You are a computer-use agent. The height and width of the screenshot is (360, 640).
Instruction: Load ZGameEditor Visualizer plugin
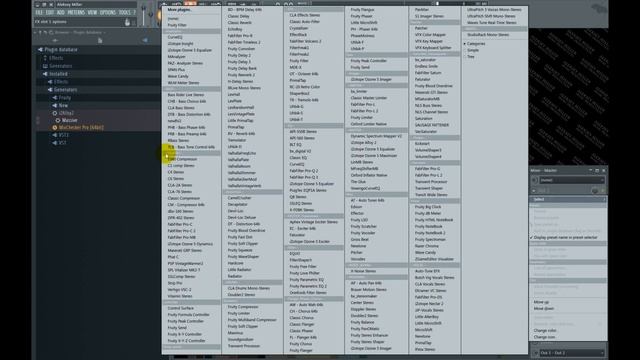pyautogui.click(x=434, y=259)
